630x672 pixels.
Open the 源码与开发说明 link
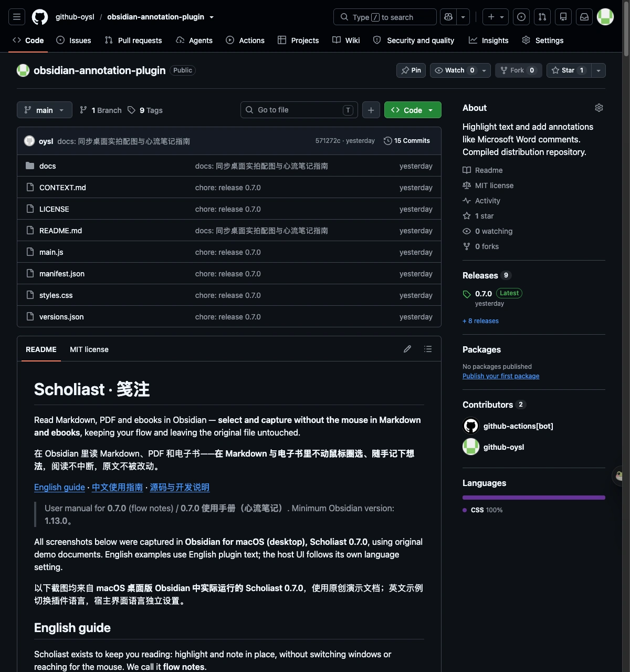click(180, 487)
